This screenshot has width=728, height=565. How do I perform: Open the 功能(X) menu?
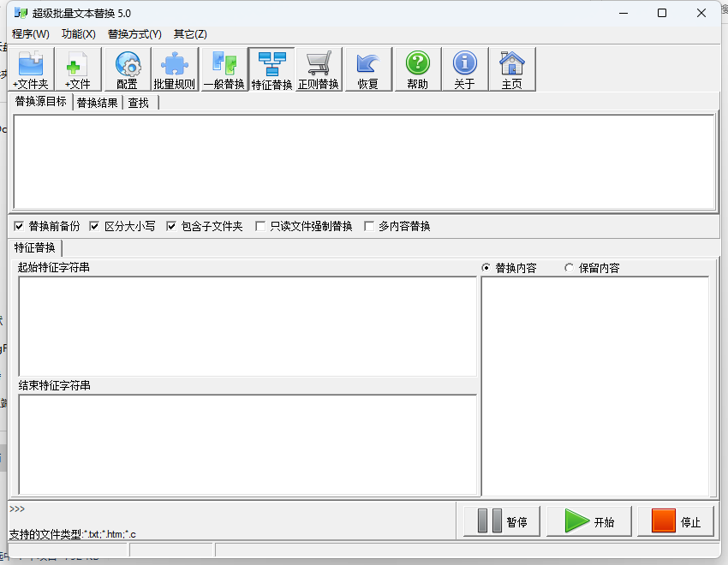pos(79,34)
